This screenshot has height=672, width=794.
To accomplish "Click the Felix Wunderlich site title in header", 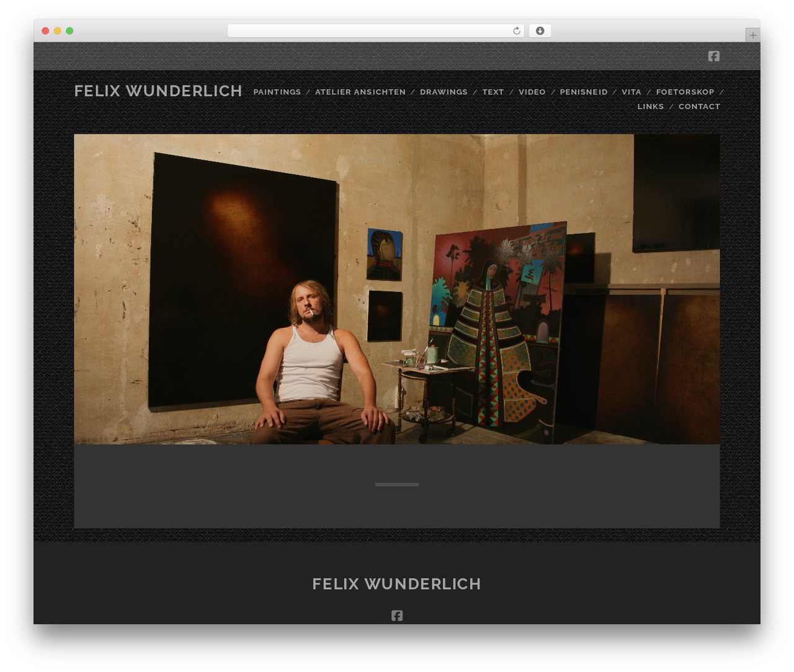I will (158, 91).
